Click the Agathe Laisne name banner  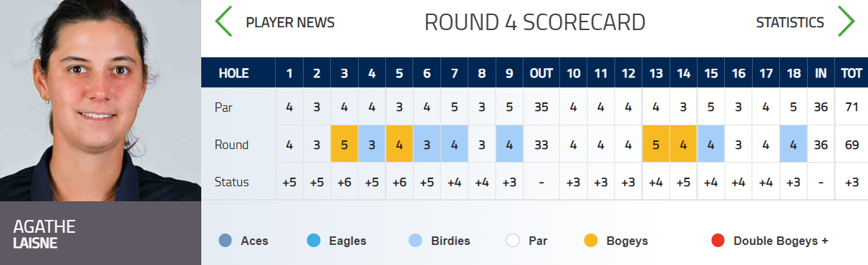point(100,233)
